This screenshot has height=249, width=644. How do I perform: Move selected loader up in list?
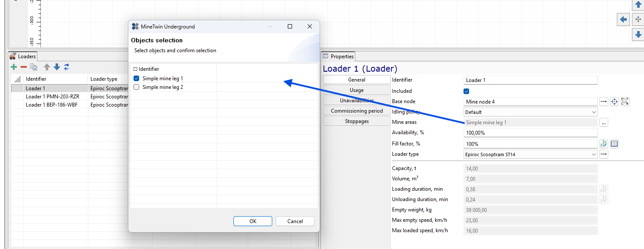(x=47, y=67)
